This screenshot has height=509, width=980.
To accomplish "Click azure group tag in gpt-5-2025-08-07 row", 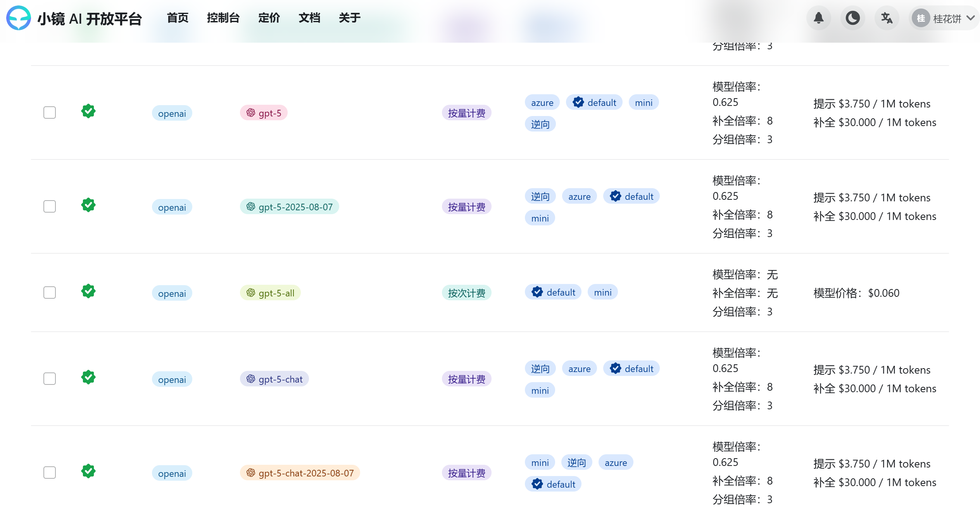I will 580,196.
